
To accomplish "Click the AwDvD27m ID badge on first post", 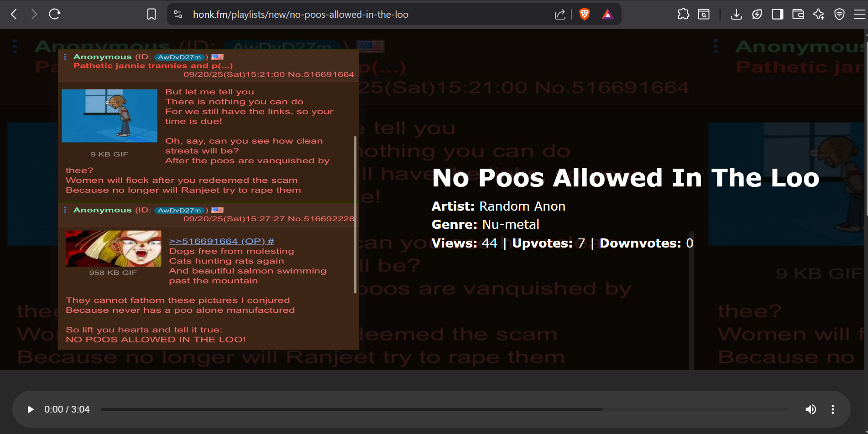I will pos(179,57).
